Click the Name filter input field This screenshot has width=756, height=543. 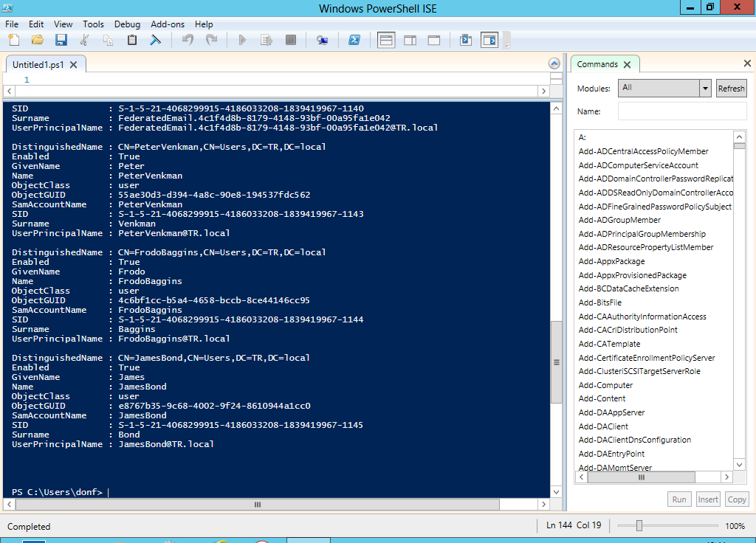681,111
